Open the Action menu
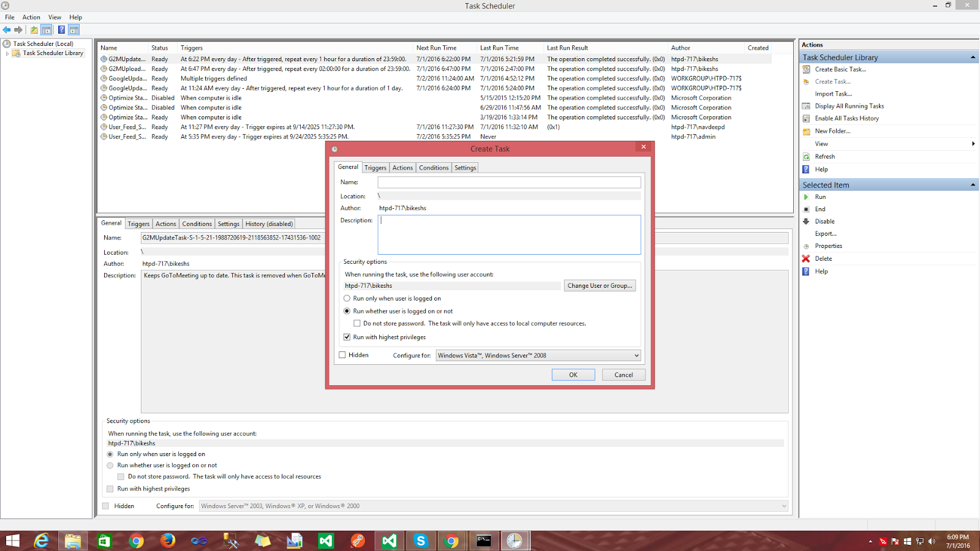This screenshot has height=551, width=980. (x=31, y=17)
